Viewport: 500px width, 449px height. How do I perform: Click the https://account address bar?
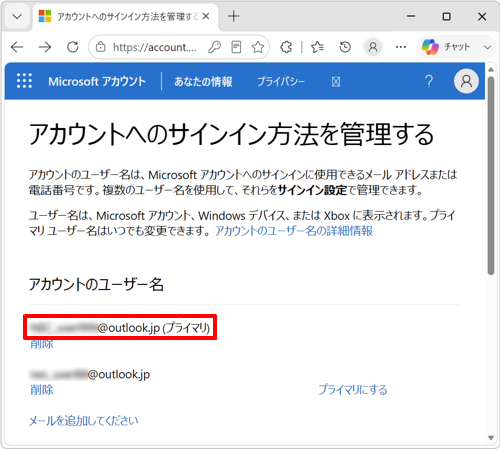pos(155,47)
